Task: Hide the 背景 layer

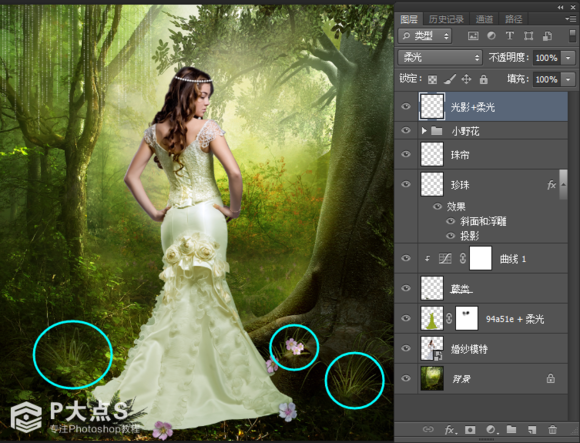Action: tap(406, 378)
